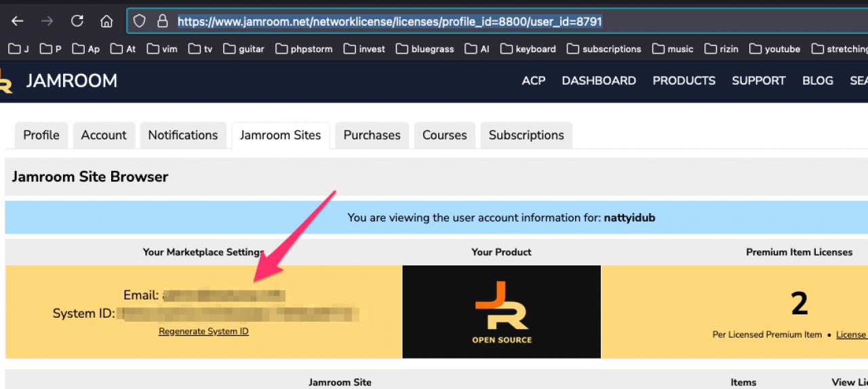Click the premium license count 2
The width and height of the screenshot is (868, 389).
[800, 303]
